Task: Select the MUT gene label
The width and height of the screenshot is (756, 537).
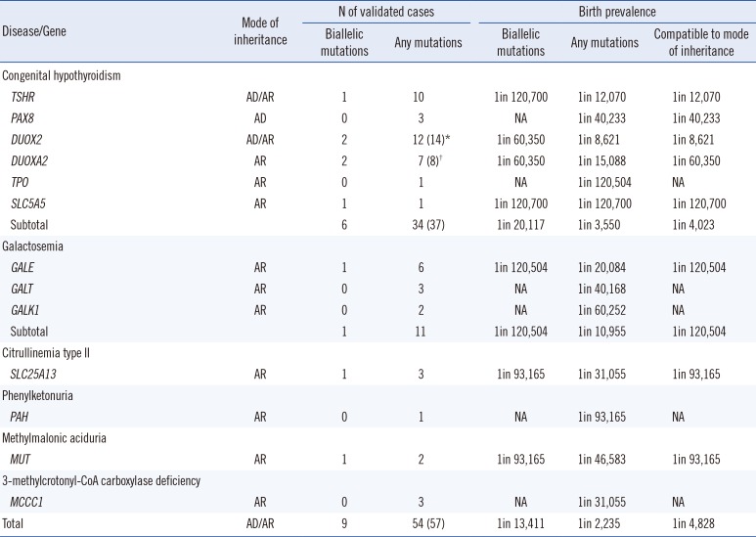Action: point(22,464)
